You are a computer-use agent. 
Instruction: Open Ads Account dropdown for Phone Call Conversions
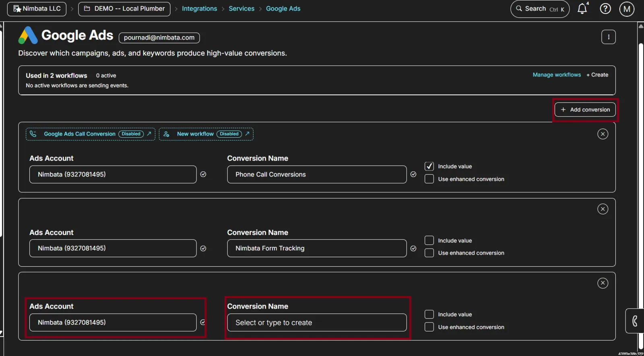pos(113,175)
